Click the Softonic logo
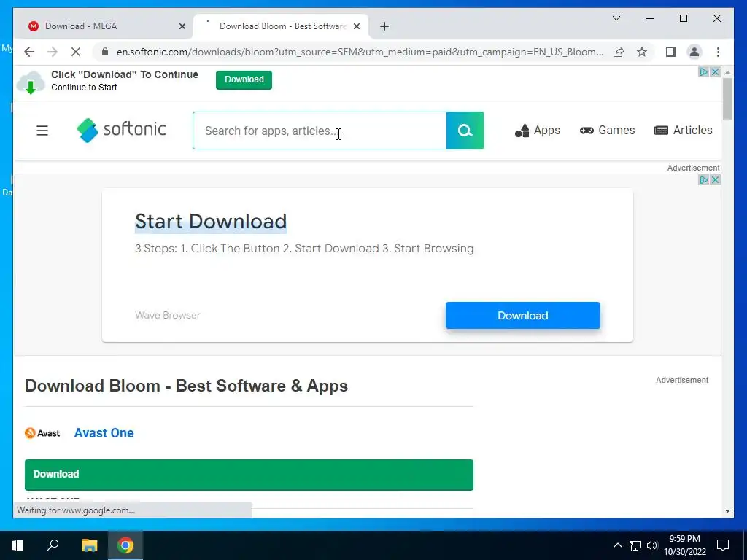 [122, 130]
